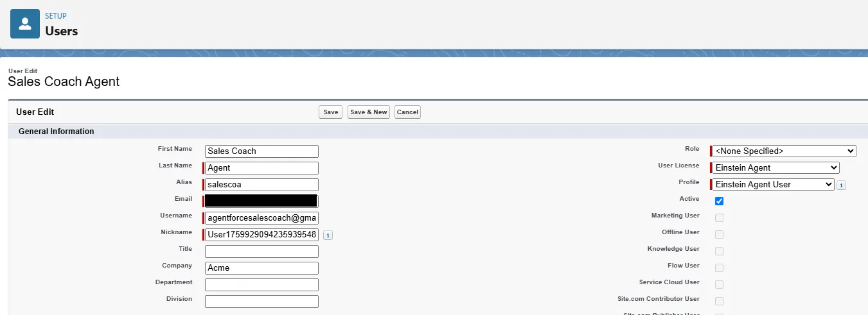Open the Profile dropdown list
The height and width of the screenshot is (315, 868).
tap(773, 185)
